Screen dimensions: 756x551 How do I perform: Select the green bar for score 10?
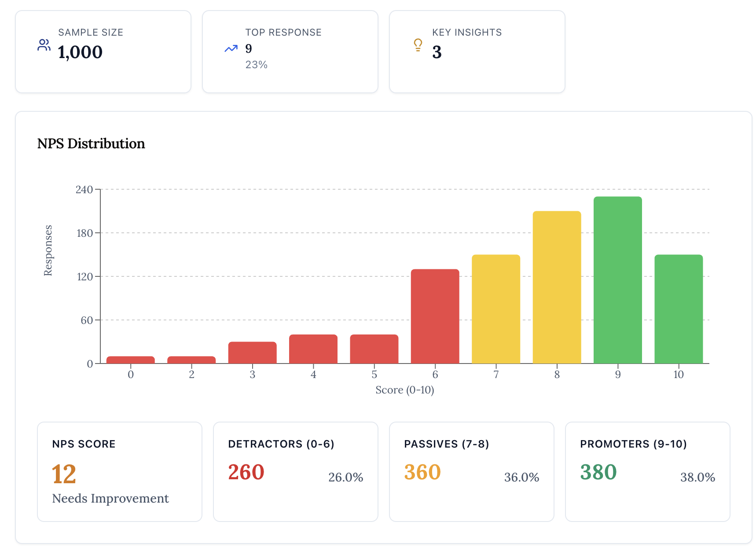coord(679,309)
